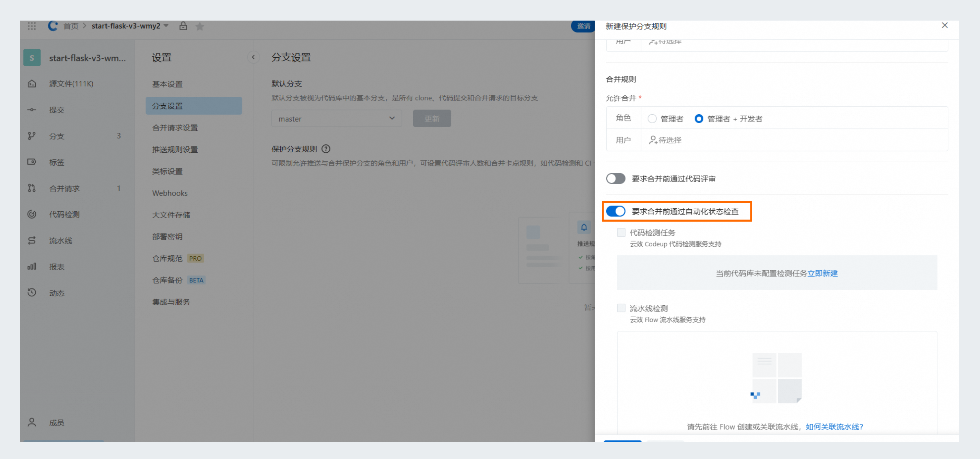Click the 立即新建 link

(x=822, y=273)
